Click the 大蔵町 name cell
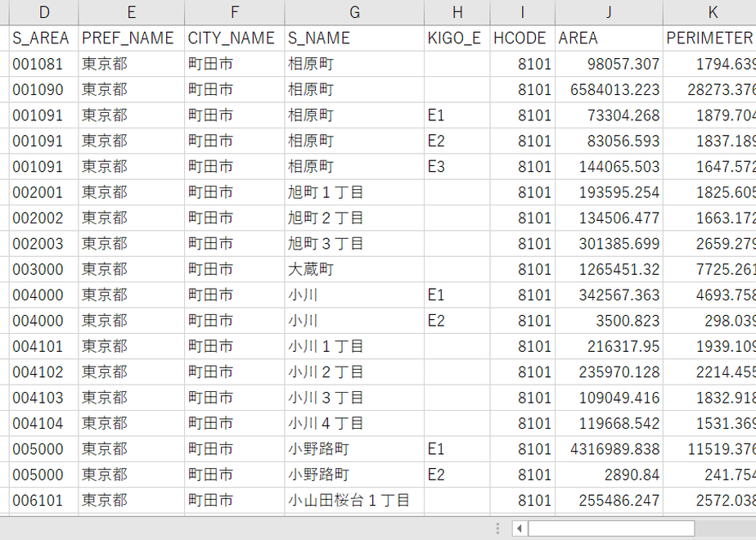The height and width of the screenshot is (540, 756). tap(354, 269)
